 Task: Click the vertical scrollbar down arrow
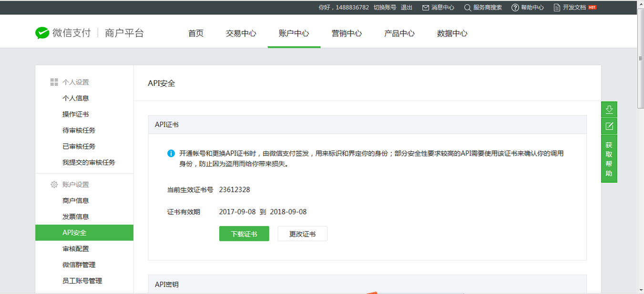click(x=641, y=290)
